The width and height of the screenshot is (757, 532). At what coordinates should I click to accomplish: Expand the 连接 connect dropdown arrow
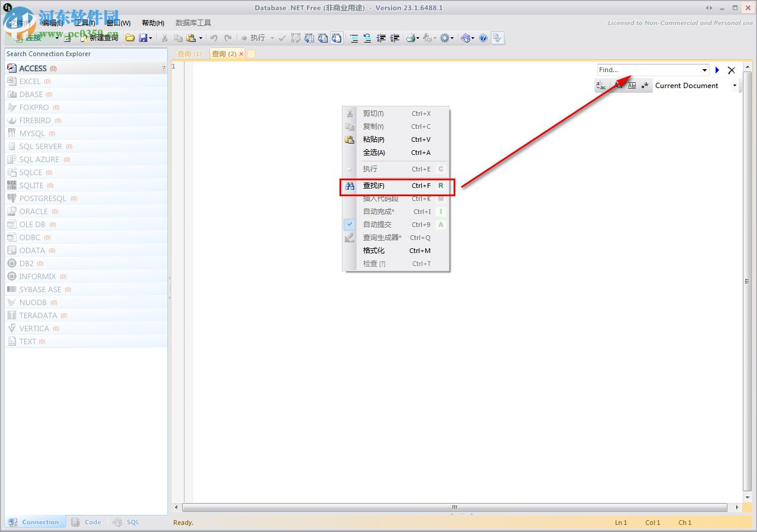[57, 38]
